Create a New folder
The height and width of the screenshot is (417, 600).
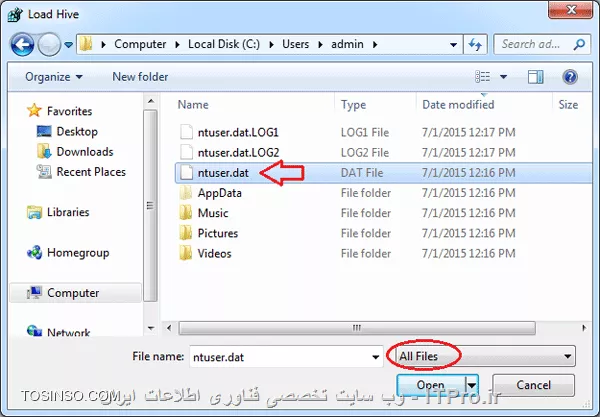tap(140, 77)
